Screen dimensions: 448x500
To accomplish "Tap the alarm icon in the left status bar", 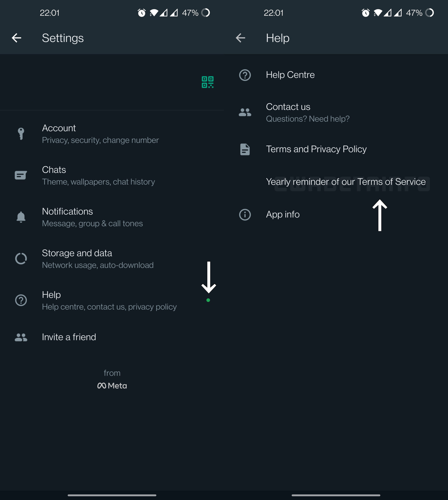I will tap(141, 13).
